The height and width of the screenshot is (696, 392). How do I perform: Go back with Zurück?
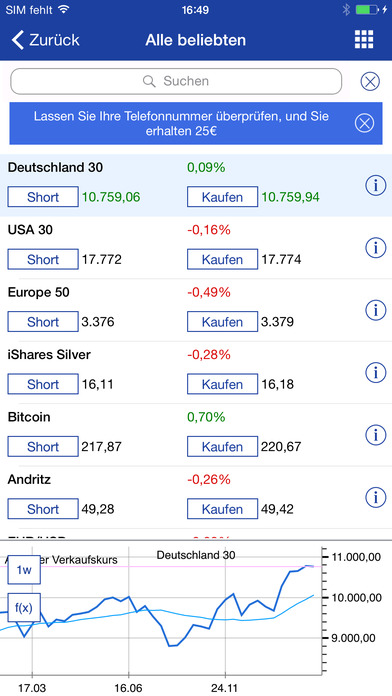coord(45,40)
